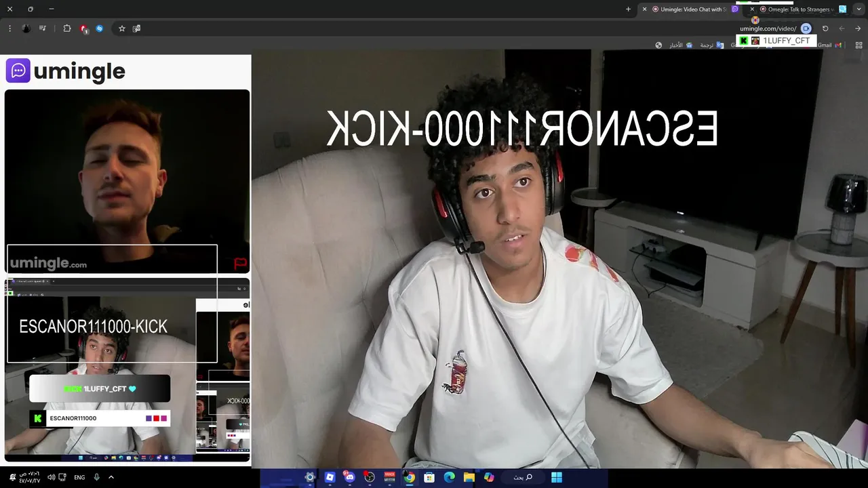The width and height of the screenshot is (868, 488).
Task: Click the taskbar search box بحث
Action: 523,477
